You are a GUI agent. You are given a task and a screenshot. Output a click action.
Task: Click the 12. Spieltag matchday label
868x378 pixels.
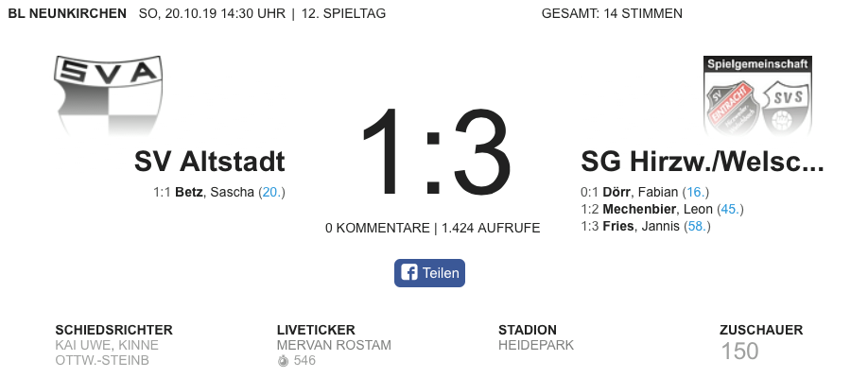[343, 13]
